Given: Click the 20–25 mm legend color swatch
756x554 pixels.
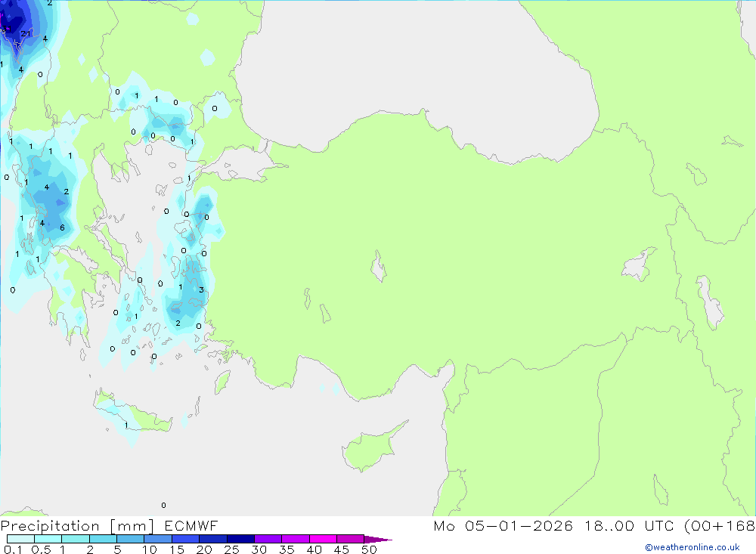Looking at the screenshot, I should [212, 539].
